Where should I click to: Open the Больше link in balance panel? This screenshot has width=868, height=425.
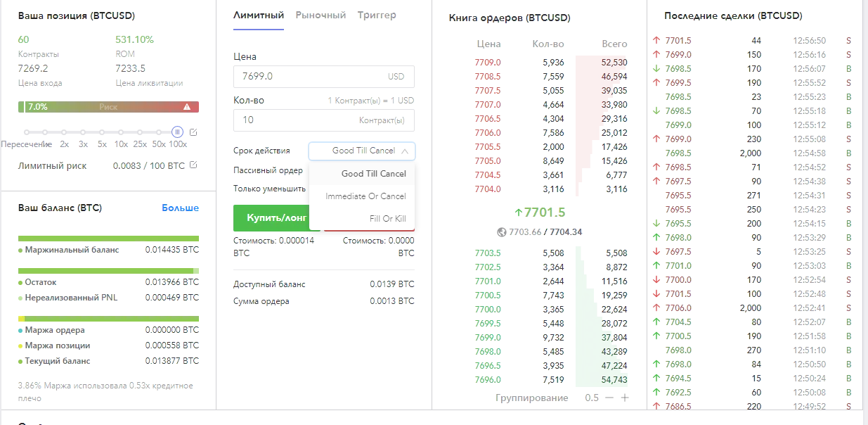180,208
